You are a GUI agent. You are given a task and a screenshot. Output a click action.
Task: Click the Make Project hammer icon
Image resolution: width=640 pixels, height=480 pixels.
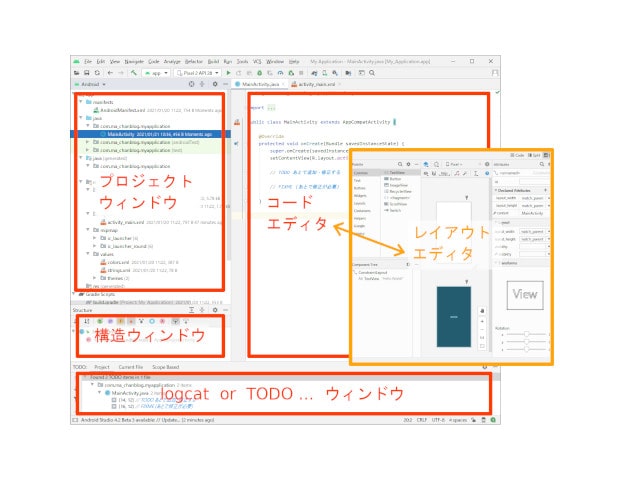tap(133, 73)
